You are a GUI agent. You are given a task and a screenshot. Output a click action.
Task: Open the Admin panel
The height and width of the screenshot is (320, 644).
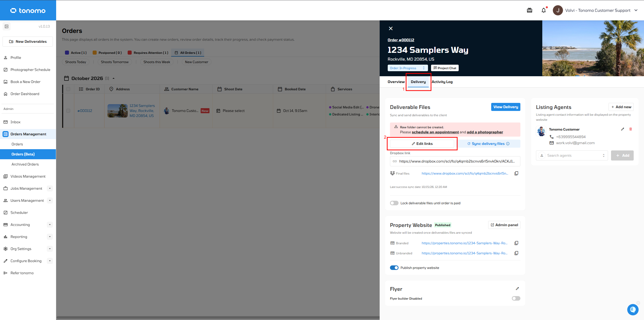pos(504,225)
